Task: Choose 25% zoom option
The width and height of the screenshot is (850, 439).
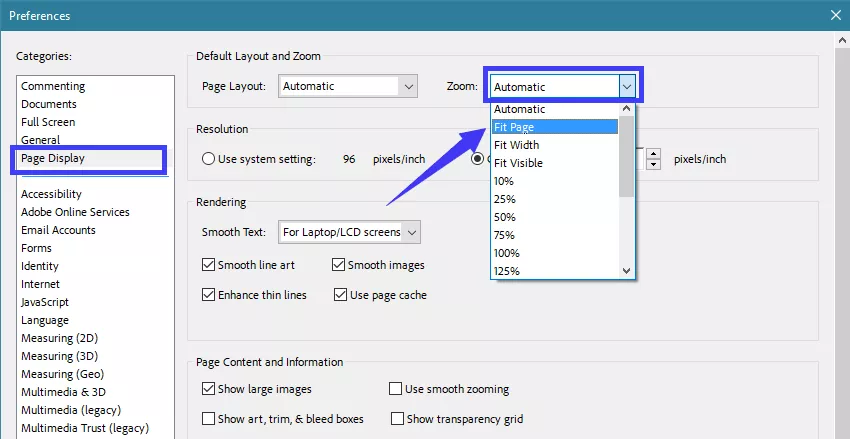Action: (x=555, y=199)
